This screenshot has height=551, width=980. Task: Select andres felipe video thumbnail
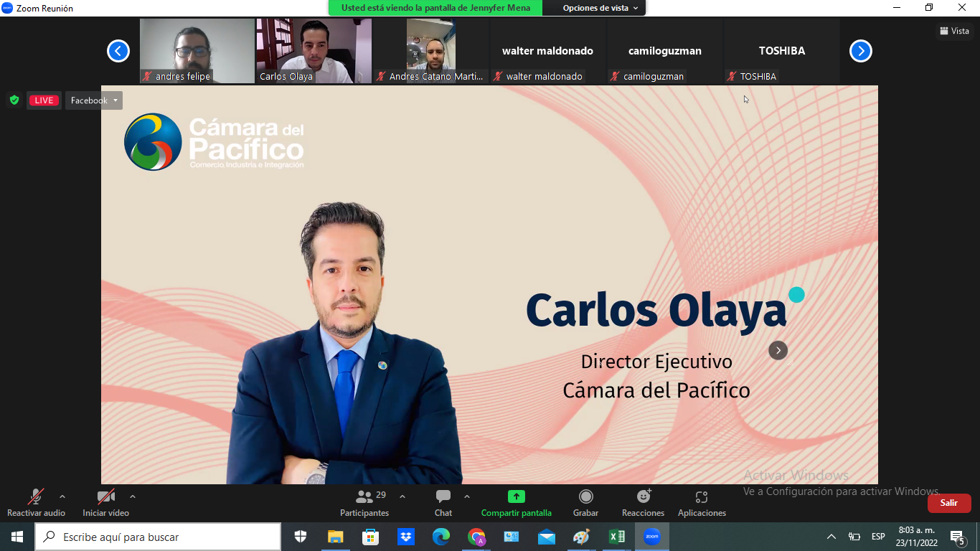point(197,51)
